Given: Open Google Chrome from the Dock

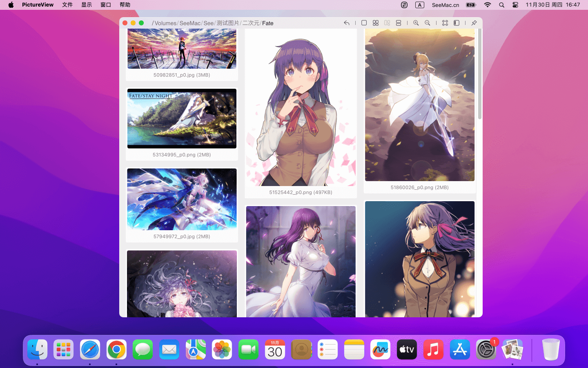Looking at the screenshot, I should point(116,350).
